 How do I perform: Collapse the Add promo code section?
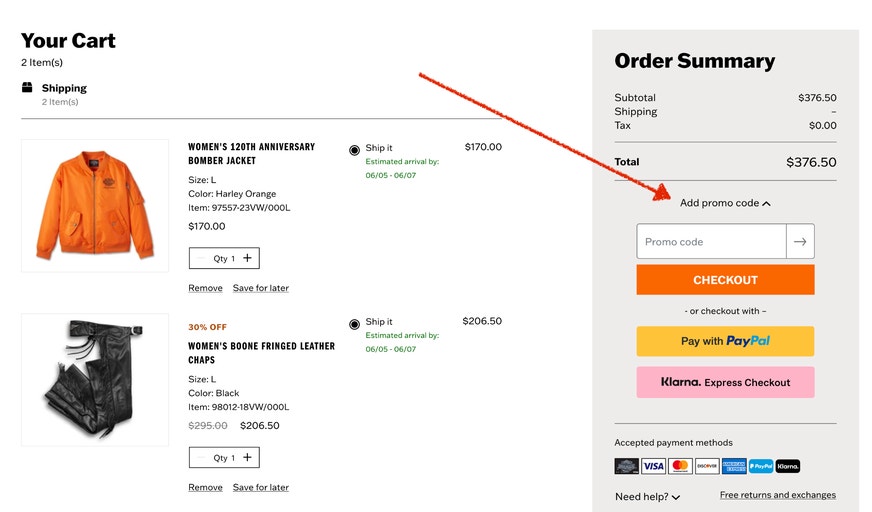[x=725, y=203]
